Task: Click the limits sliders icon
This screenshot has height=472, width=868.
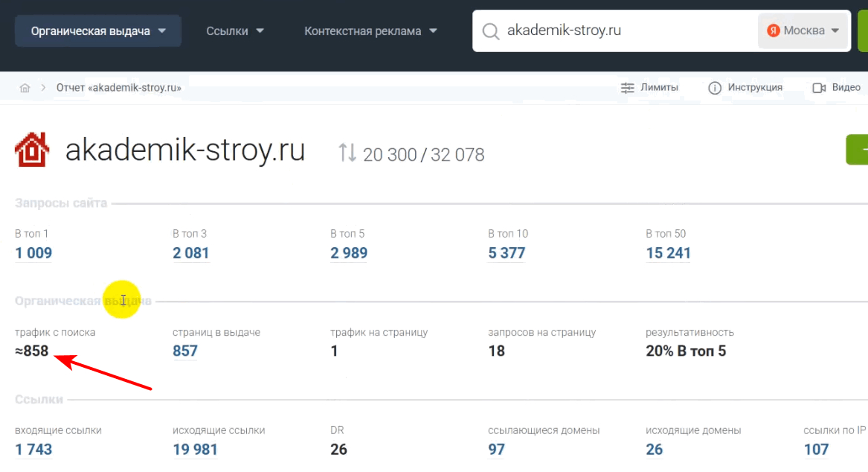Action: [628, 88]
